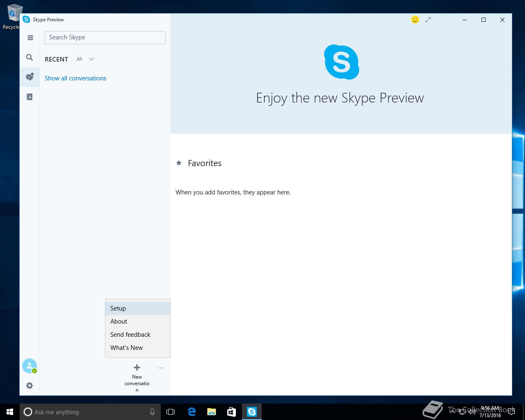Viewport: 525px width, 420px height.
Task: Click the RECENT heading
Action: (x=56, y=59)
